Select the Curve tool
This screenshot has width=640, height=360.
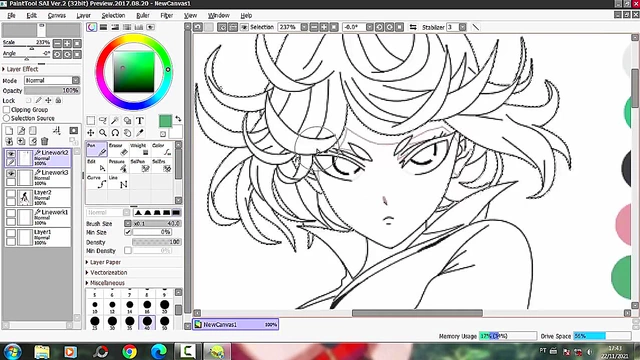[x=97, y=182]
